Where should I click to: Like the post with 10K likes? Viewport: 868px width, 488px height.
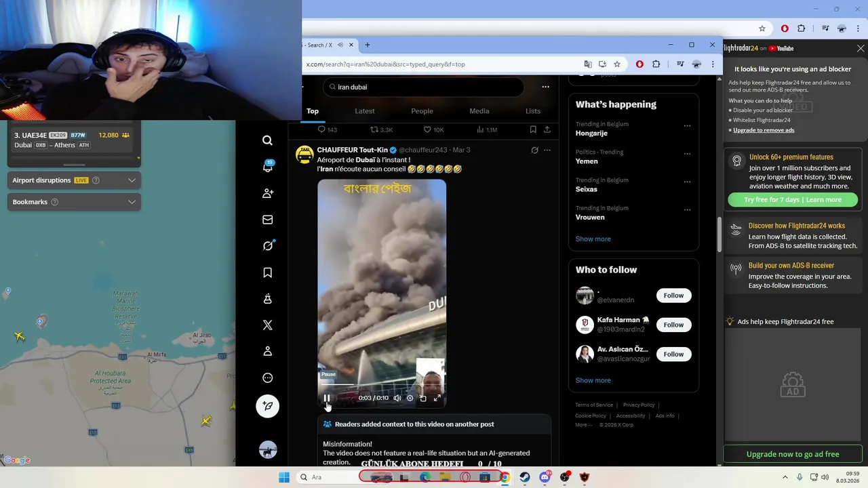coord(433,129)
